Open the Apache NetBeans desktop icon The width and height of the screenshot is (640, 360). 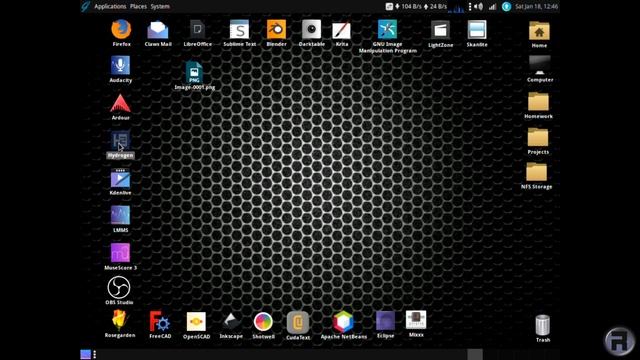click(343, 322)
